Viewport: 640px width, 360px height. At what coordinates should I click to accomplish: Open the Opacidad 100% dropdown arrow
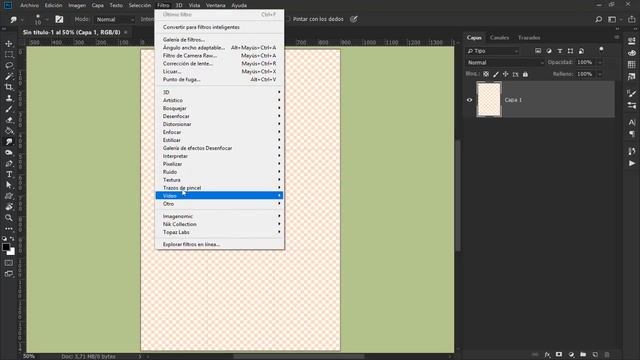pyautogui.click(x=600, y=62)
